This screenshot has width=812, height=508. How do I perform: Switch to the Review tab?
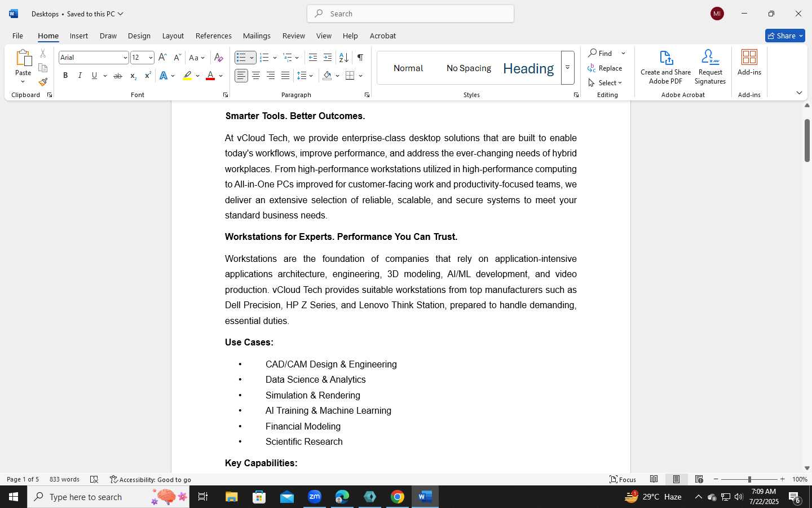click(x=294, y=36)
